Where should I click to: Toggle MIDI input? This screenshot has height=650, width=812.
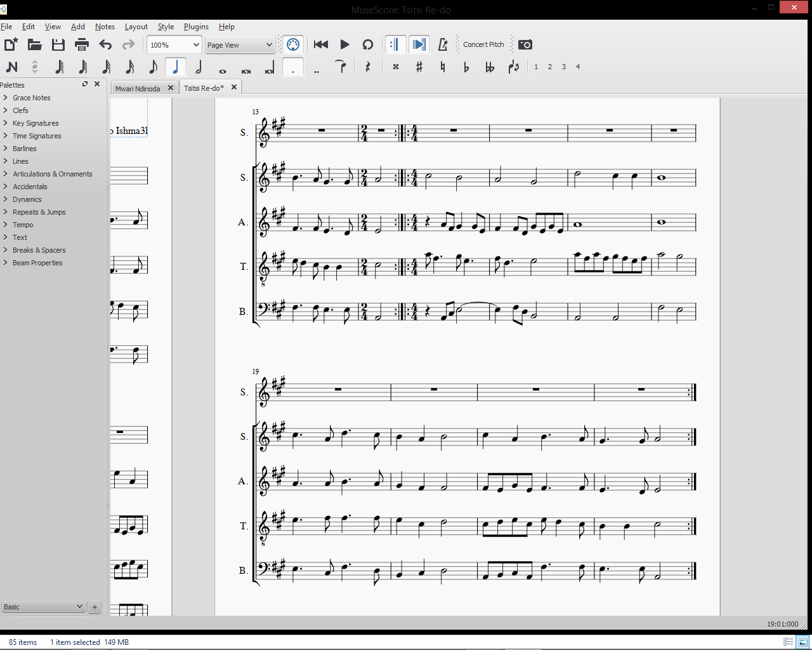point(292,44)
